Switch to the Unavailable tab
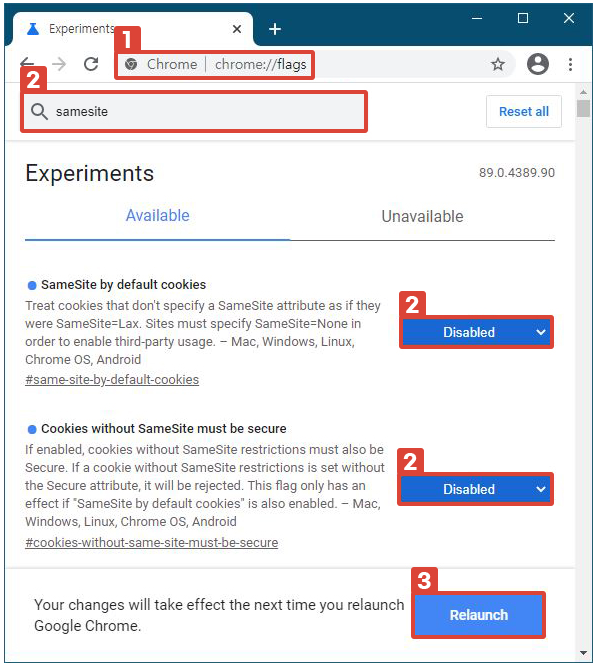 click(x=422, y=216)
